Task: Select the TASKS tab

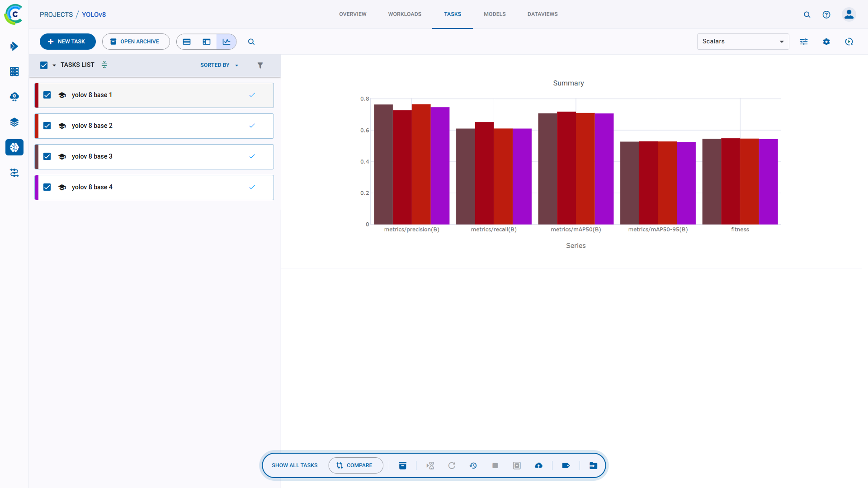Action: click(x=453, y=14)
